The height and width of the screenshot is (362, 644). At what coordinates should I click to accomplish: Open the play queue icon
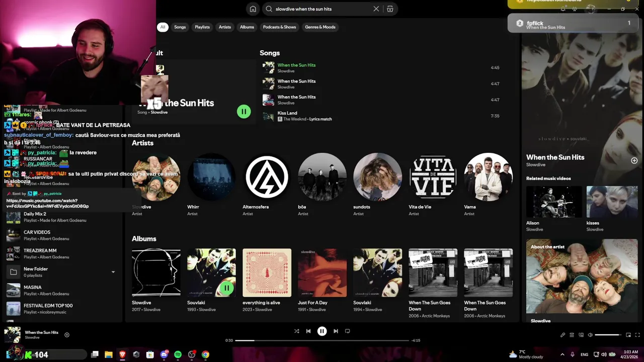pyautogui.click(x=572, y=335)
